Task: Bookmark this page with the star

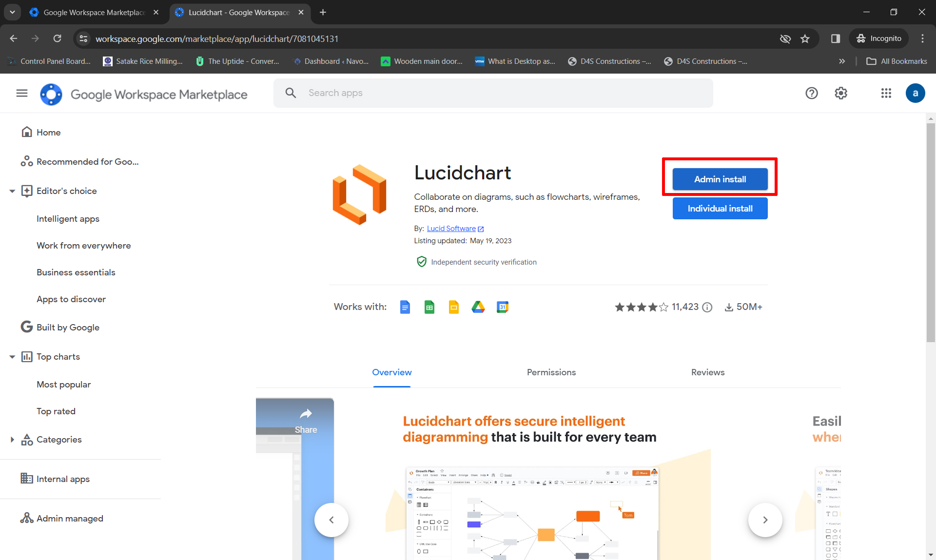Action: tap(805, 39)
